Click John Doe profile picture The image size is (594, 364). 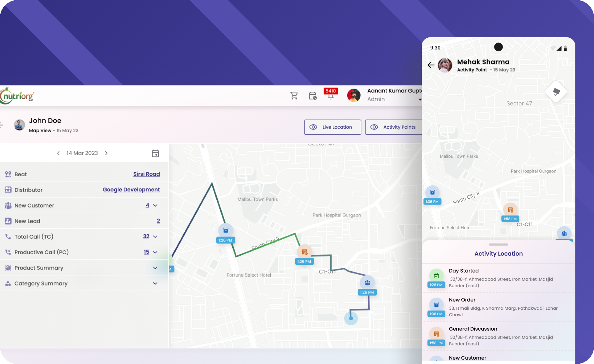(x=20, y=125)
